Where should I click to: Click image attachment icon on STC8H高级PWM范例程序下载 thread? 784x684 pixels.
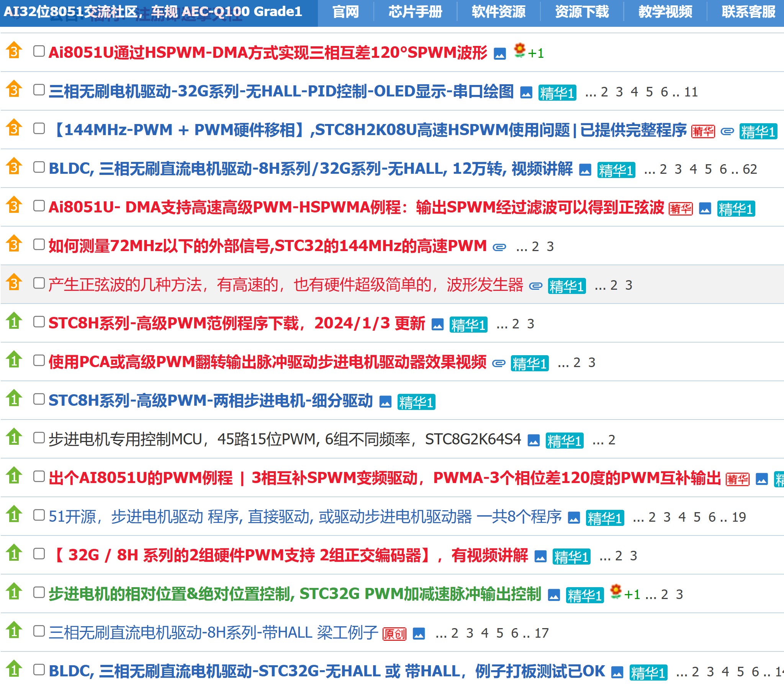click(437, 324)
